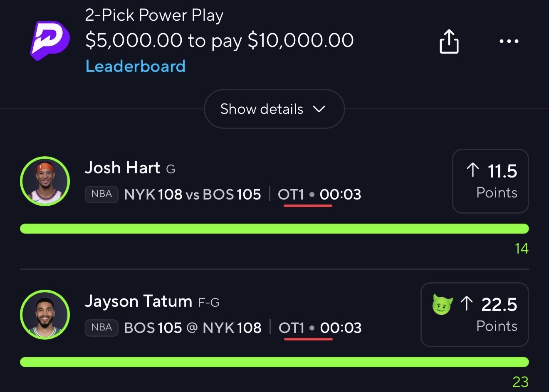
Task: Click the up arrow beside 22.5 Points
Action: (467, 303)
